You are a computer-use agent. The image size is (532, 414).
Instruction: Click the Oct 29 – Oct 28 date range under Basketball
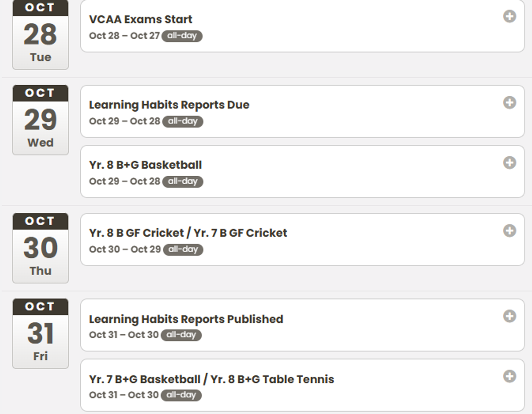pos(124,181)
